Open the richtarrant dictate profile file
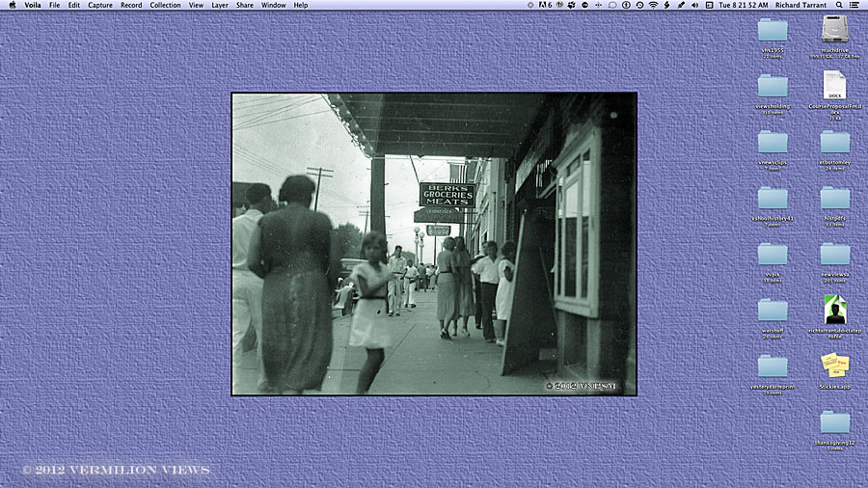Image resolution: width=868 pixels, height=488 pixels. (835, 310)
